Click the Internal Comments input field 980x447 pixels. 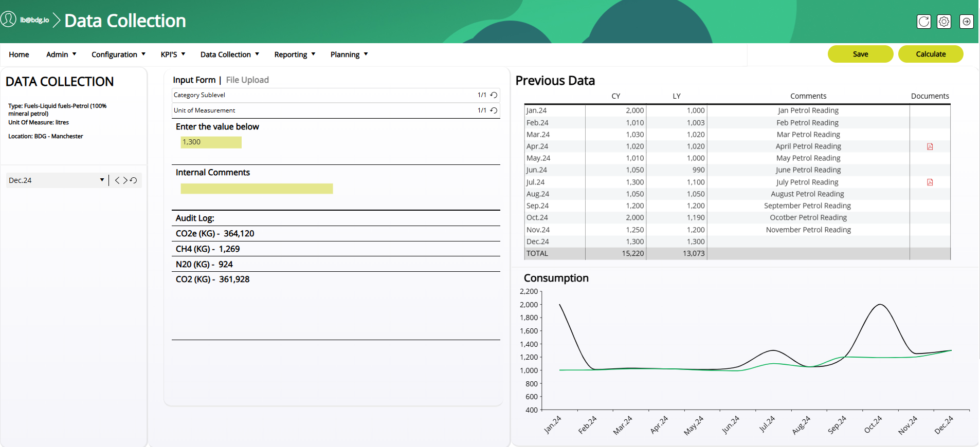[257, 189]
